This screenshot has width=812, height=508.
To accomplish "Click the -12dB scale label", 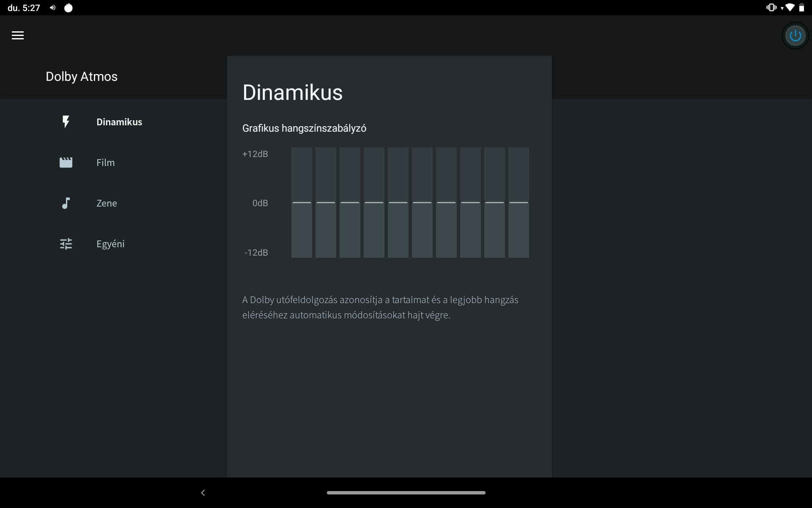I will [256, 253].
